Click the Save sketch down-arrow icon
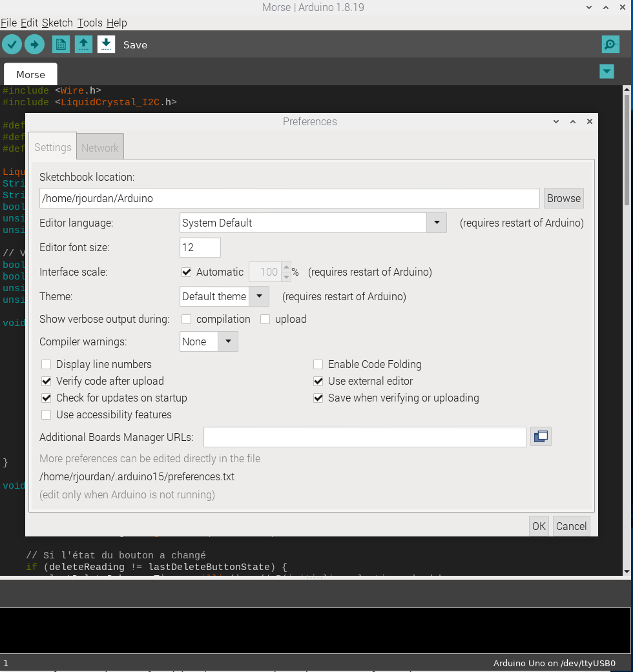Screen dimensions: 633x672 click(106, 44)
